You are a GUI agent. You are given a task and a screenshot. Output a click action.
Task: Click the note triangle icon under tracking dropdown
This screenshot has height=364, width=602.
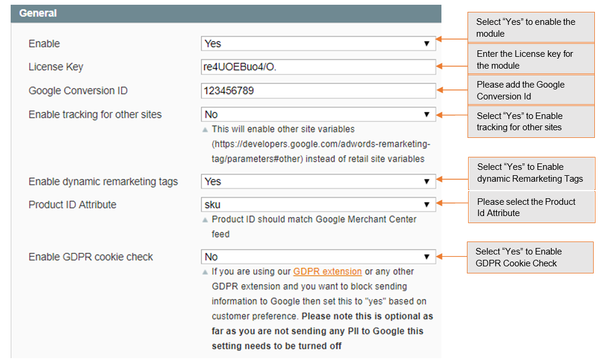coord(206,130)
